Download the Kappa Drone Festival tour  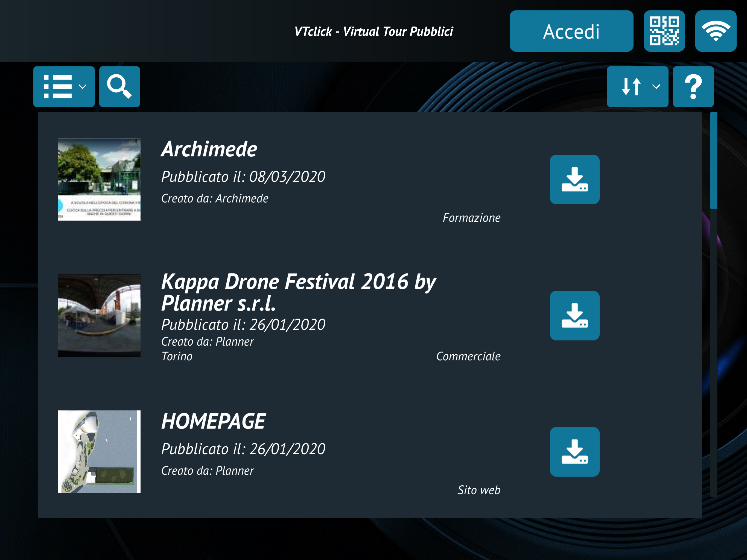point(574,316)
